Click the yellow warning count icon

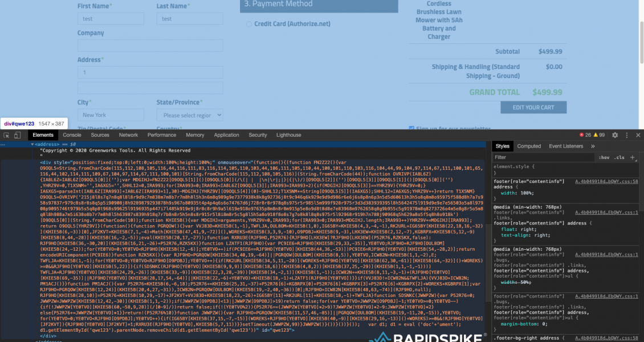pyautogui.click(x=596, y=135)
